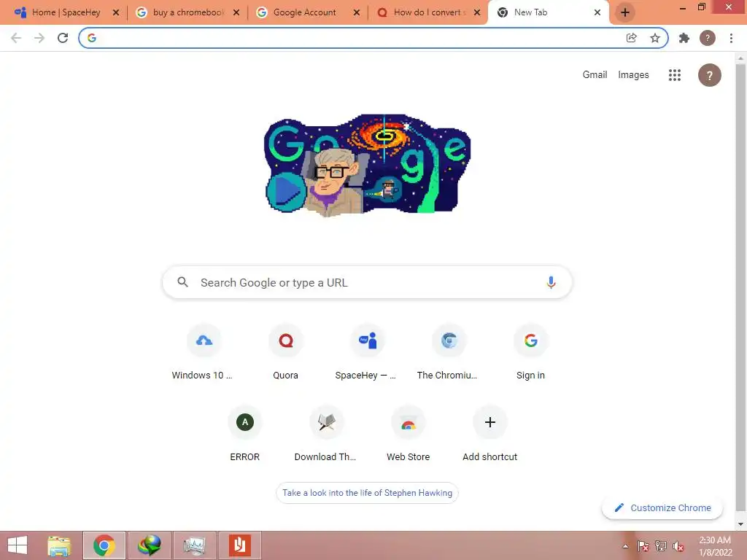Open the Extensions puzzle icon
This screenshot has width=747, height=560.
point(684,38)
